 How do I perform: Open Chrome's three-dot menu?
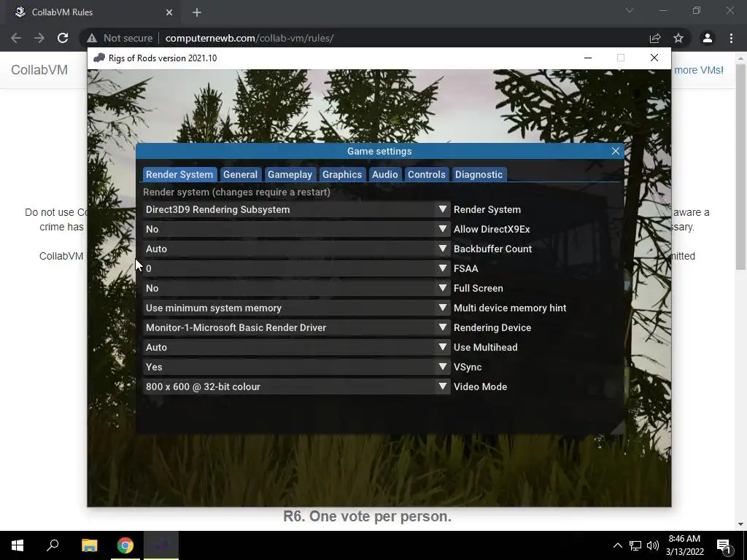tap(731, 38)
